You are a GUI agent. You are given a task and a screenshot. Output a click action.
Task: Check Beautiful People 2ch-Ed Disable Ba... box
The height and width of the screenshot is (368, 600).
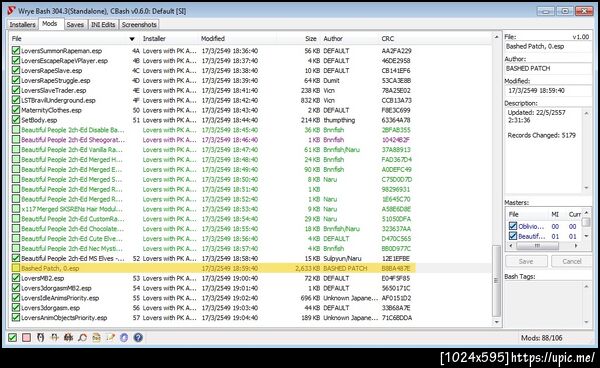16,130
